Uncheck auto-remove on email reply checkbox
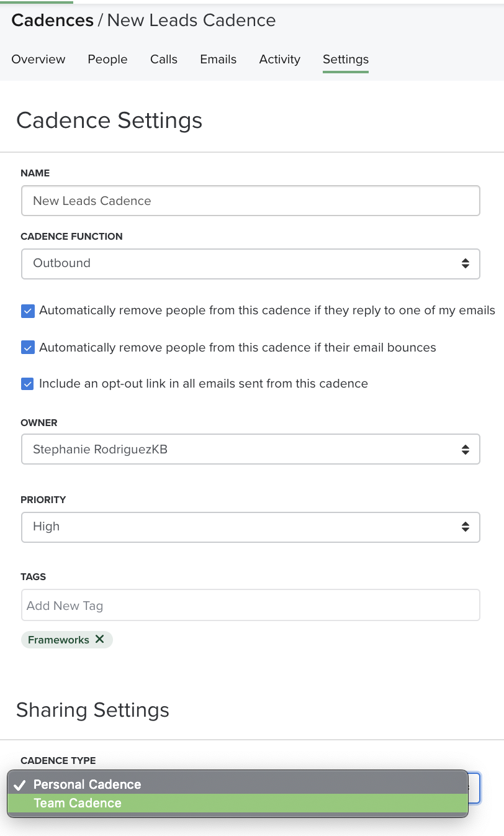This screenshot has height=836, width=504. (x=28, y=311)
